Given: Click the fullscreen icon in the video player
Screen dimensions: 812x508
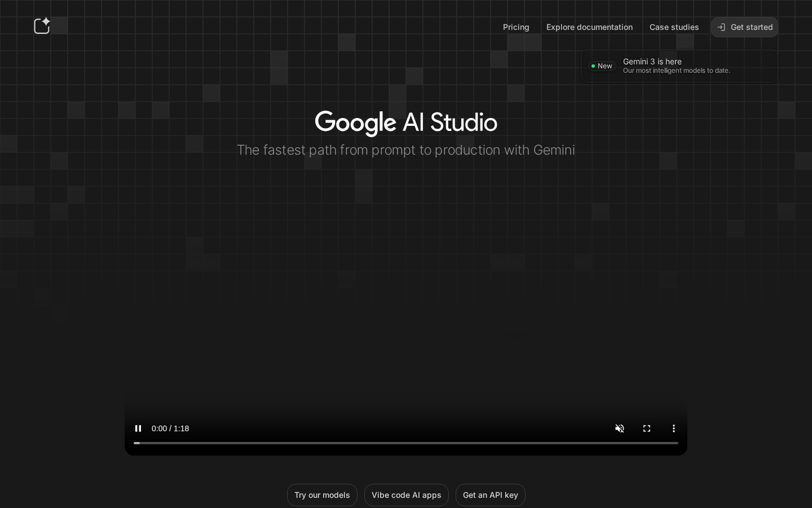Looking at the screenshot, I should click(x=647, y=429).
